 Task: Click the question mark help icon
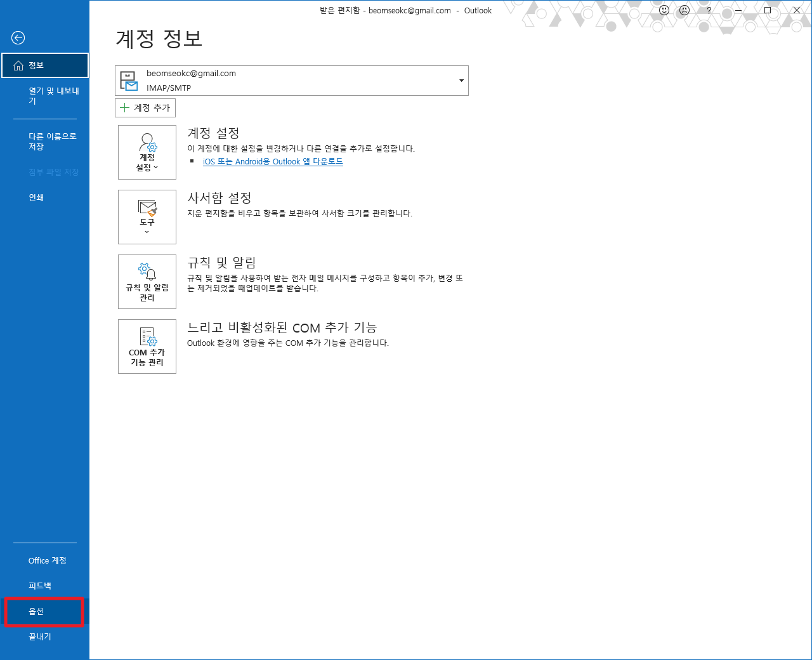(709, 10)
